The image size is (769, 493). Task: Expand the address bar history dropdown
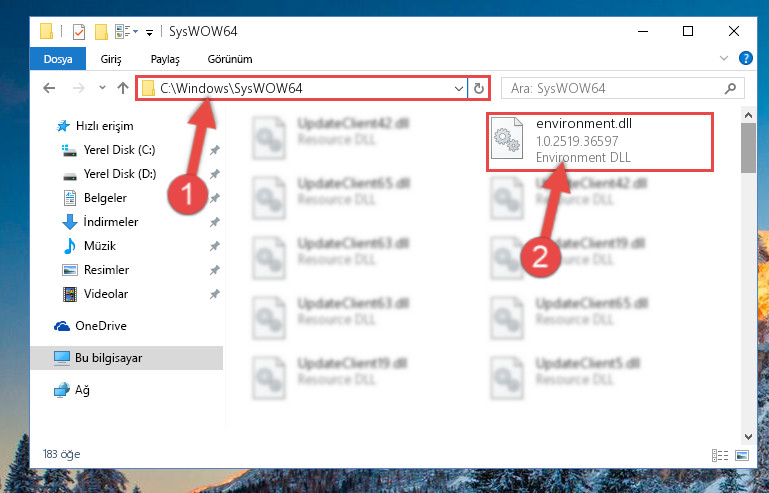(459, 89)
